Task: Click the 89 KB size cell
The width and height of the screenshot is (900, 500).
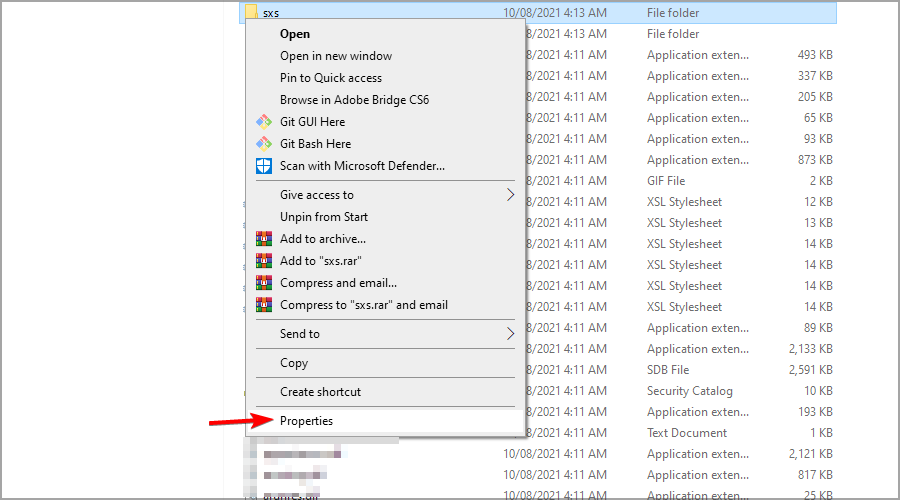Action: tap(818, 328)
